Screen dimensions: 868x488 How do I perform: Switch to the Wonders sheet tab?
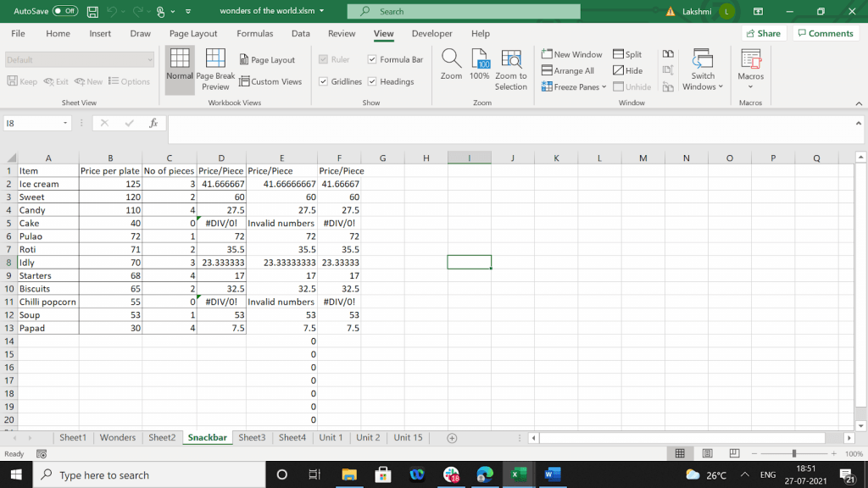click(117, 438)
